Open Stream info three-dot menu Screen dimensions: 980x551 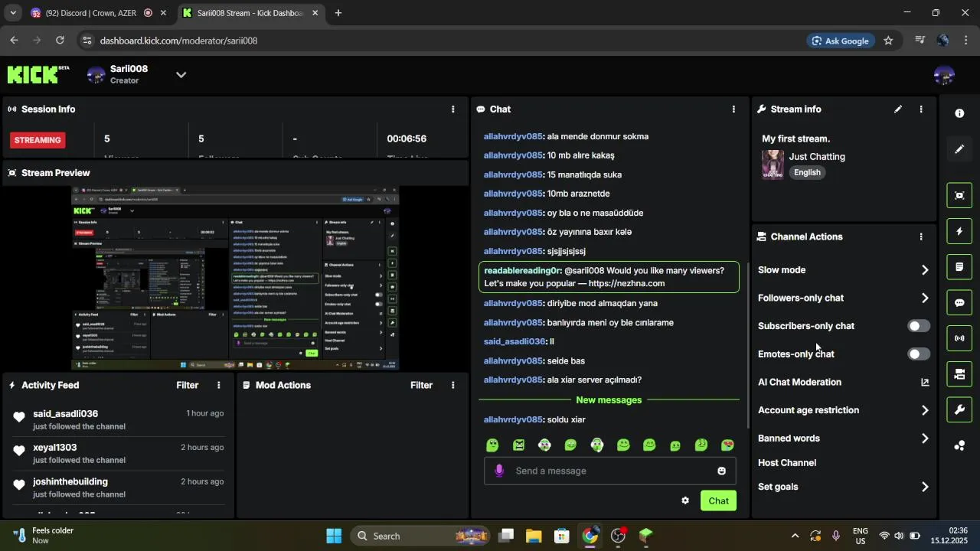click(x=921, y=109)
